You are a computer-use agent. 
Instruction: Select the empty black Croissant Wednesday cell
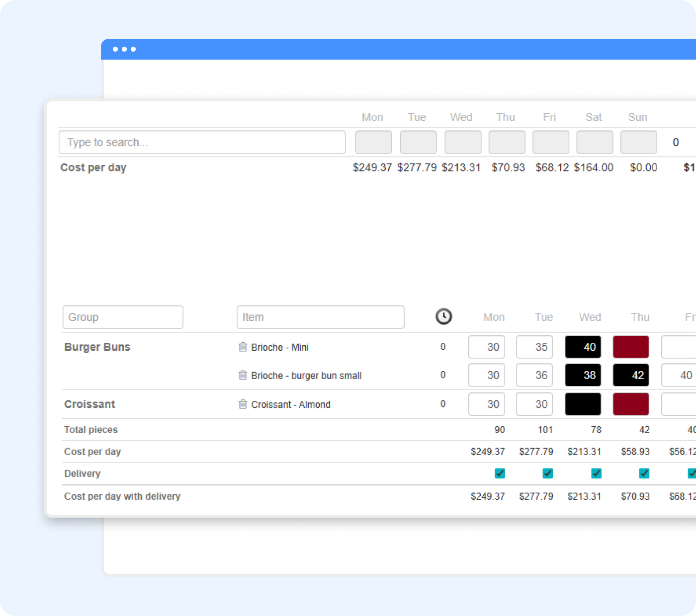(583, 404)
